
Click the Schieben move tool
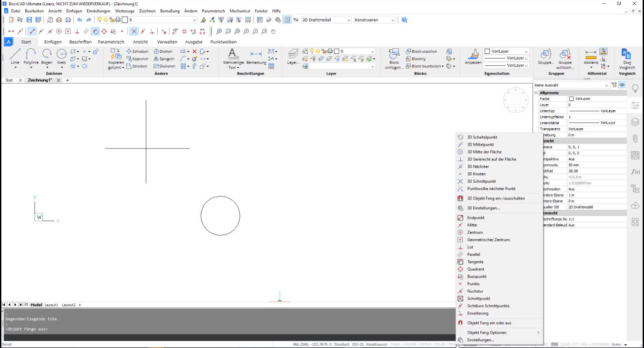pyautogui.click(x=137, y=51)
